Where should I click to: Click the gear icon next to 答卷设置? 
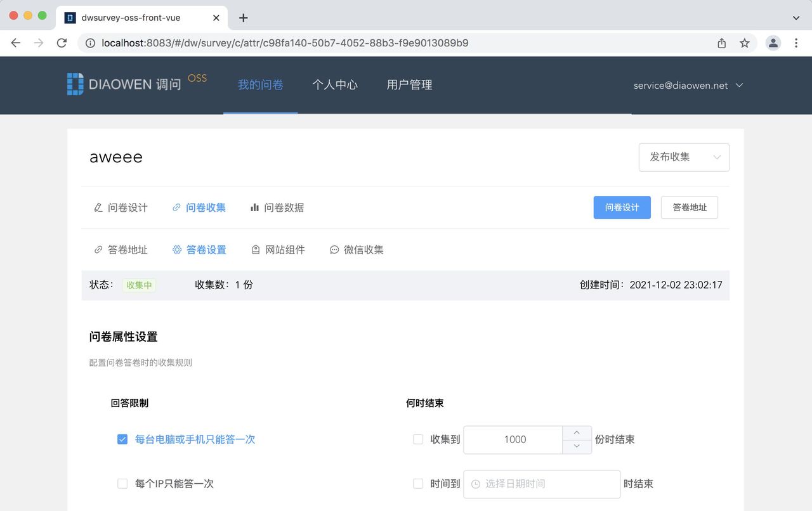pyautogui.click(x=177, y=249)
